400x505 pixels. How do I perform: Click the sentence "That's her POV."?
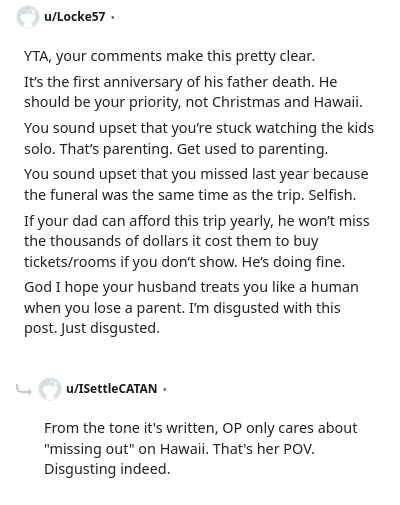coord(264,449)
